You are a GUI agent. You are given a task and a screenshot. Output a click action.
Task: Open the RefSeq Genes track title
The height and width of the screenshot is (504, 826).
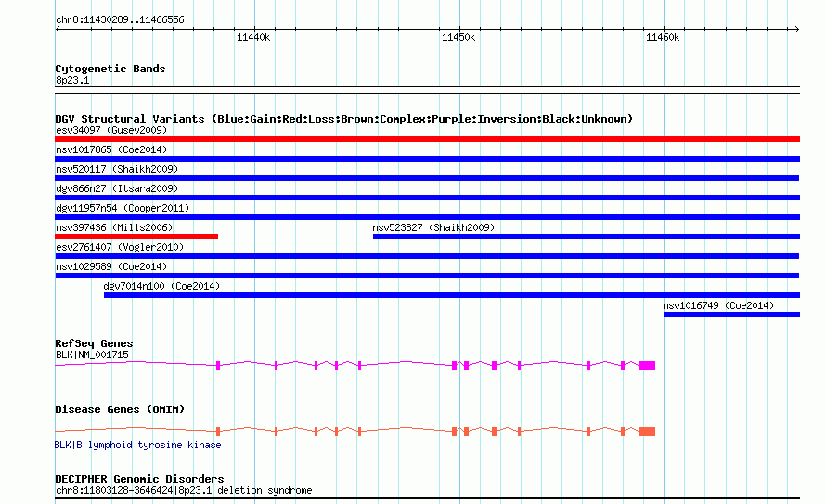pos(94,343)
